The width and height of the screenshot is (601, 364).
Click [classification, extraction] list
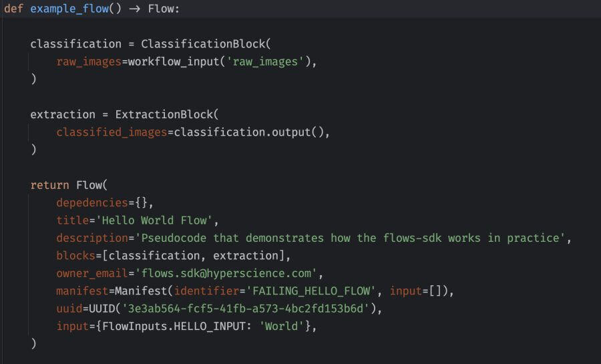(x=193, y=256)
